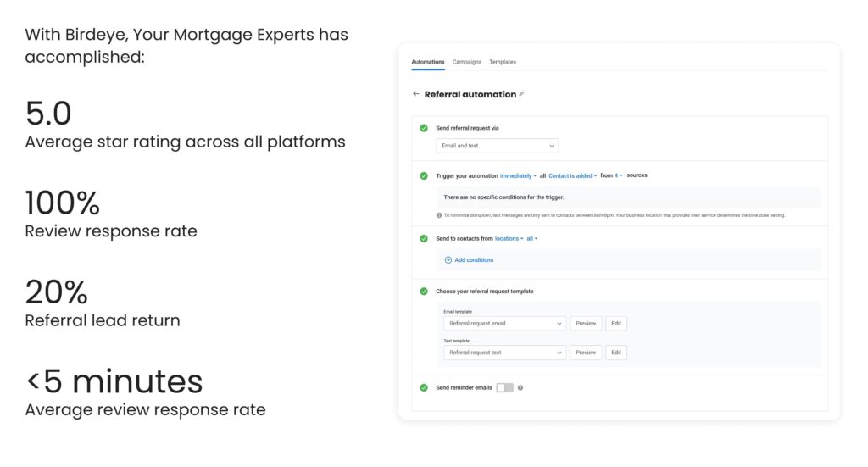Viewport: 868px width, 467px height.
Task: Click help icon next to reminder emails toggle
Action: pyautogui.click(x=520, y=388)
